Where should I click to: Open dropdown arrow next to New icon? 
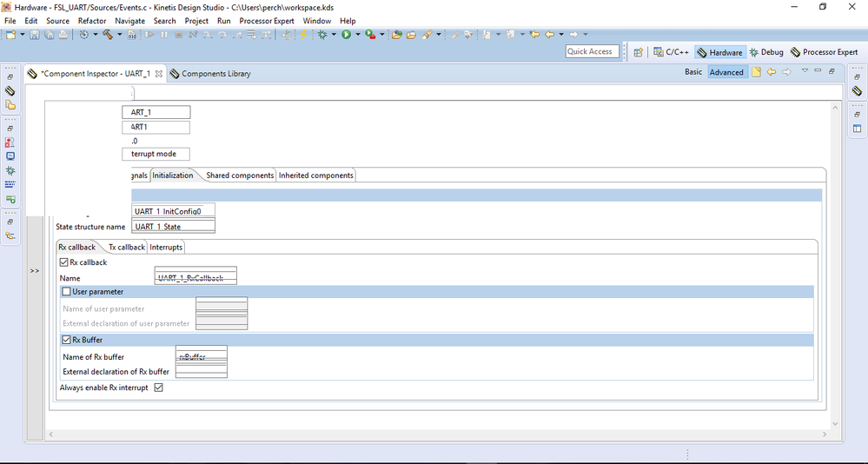22,35
